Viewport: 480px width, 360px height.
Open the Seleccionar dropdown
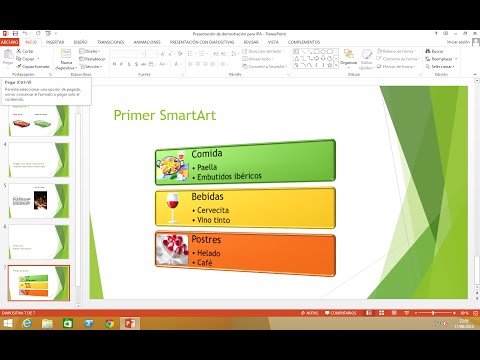tap(440, 66)
